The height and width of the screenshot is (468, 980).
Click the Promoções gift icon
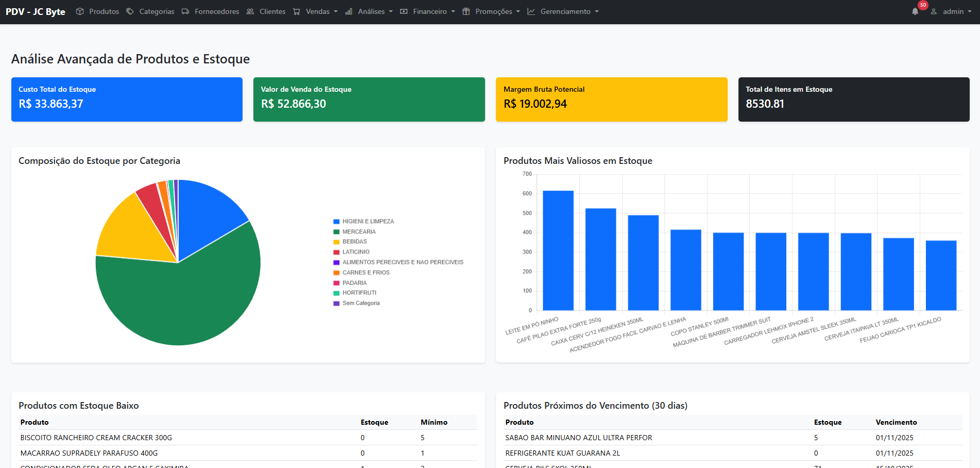pos(466,11)
